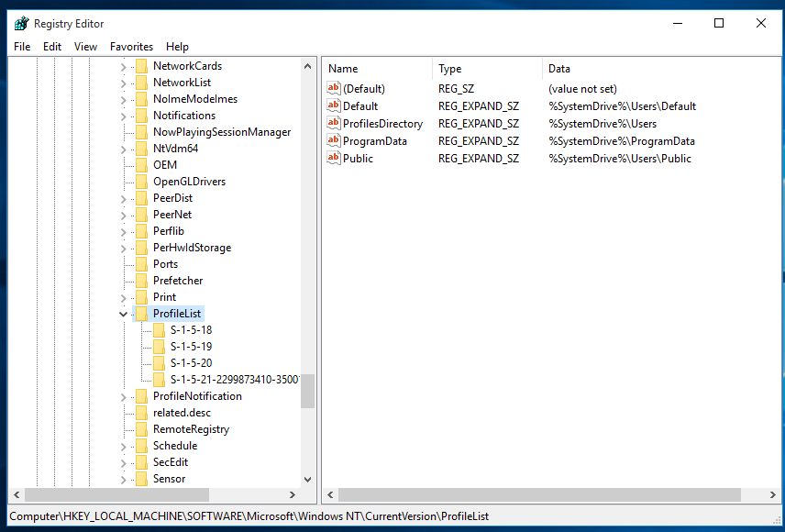Click the string icon of the (Default) value

click(334, 88)
